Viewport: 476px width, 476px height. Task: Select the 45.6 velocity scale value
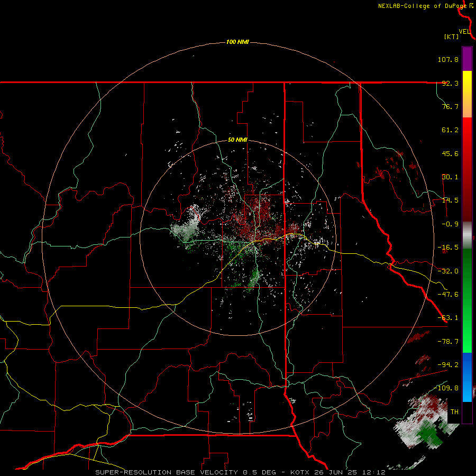450,153
